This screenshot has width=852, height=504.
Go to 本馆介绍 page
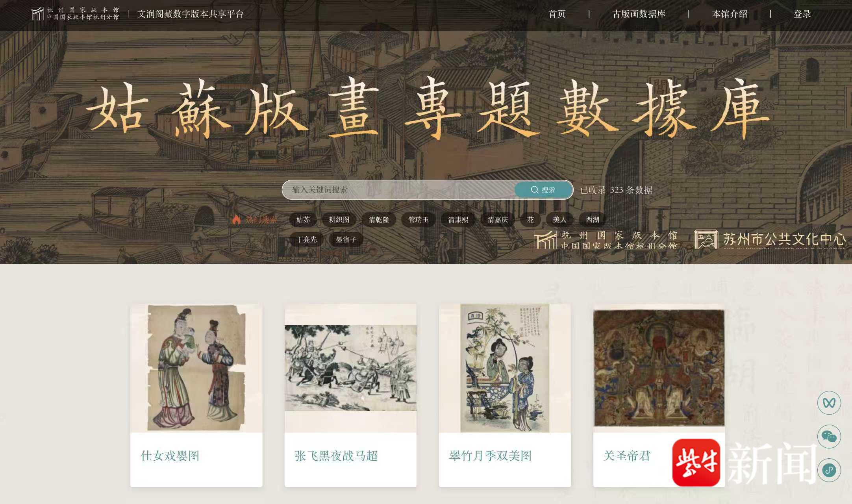pyautogui.click(x=730, y=14)
